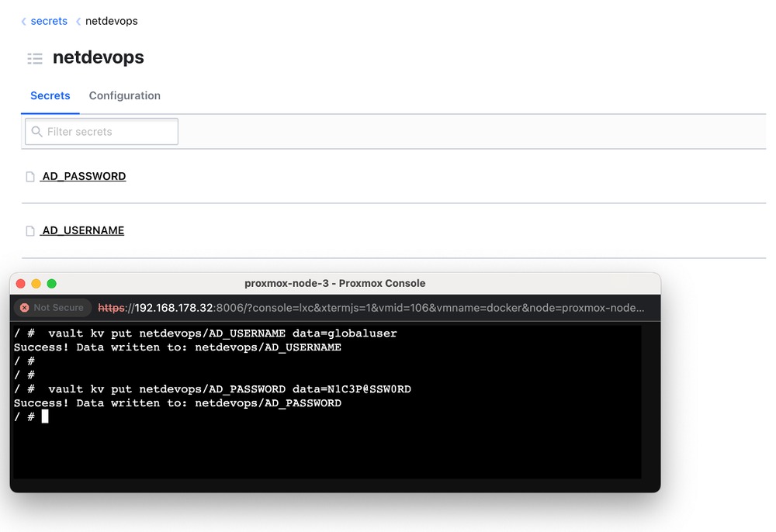Click the document icon next to AD_USERNAME
The image size is (776, 532).
(x=29, y=230)
